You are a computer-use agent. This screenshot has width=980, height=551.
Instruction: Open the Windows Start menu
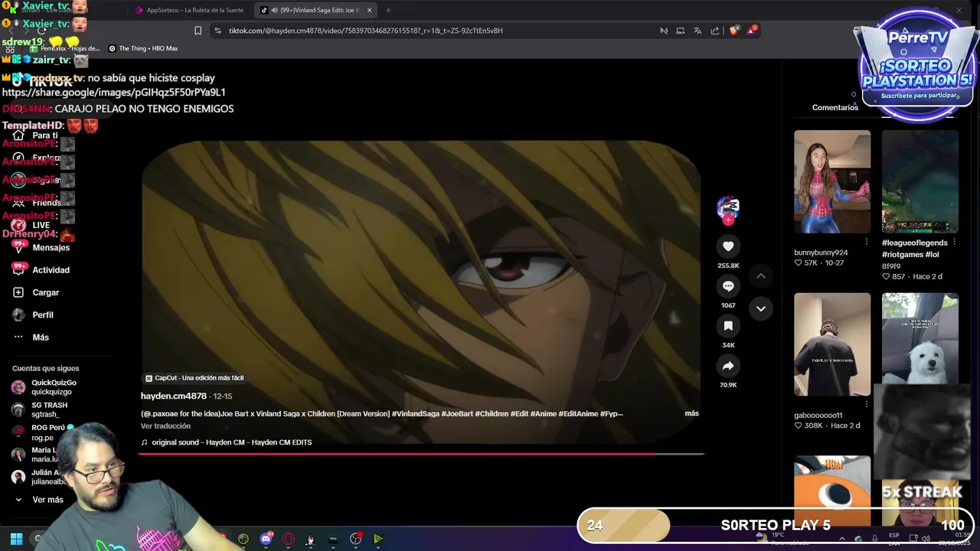[x=16, y=539]
